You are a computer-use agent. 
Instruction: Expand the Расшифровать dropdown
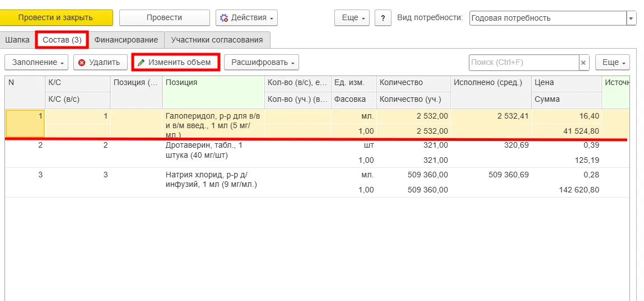click(x=261, y=63)
